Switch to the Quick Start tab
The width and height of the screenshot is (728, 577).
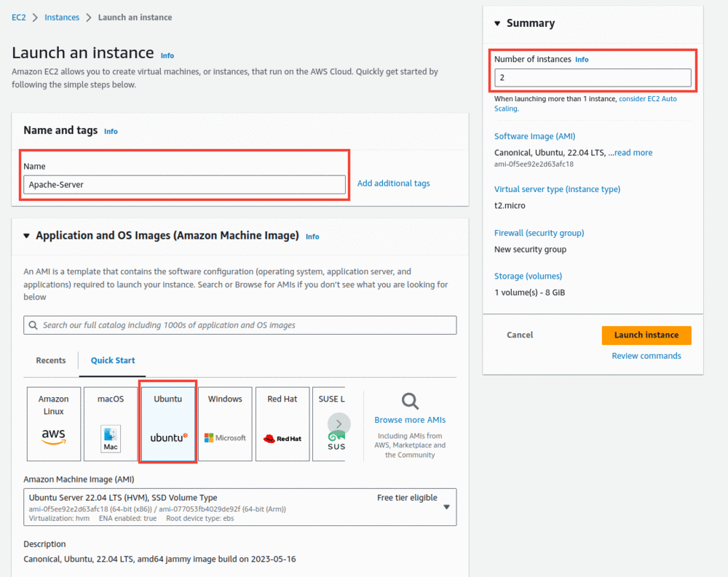pos(113,360)
